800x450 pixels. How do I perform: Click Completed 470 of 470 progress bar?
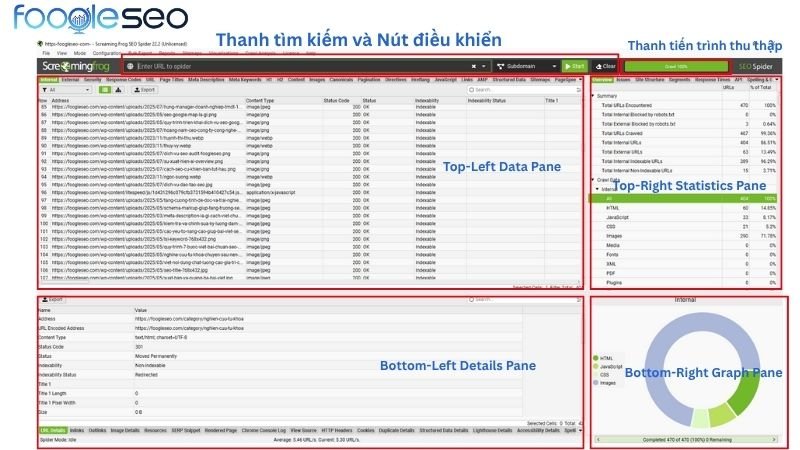[686, 439]
